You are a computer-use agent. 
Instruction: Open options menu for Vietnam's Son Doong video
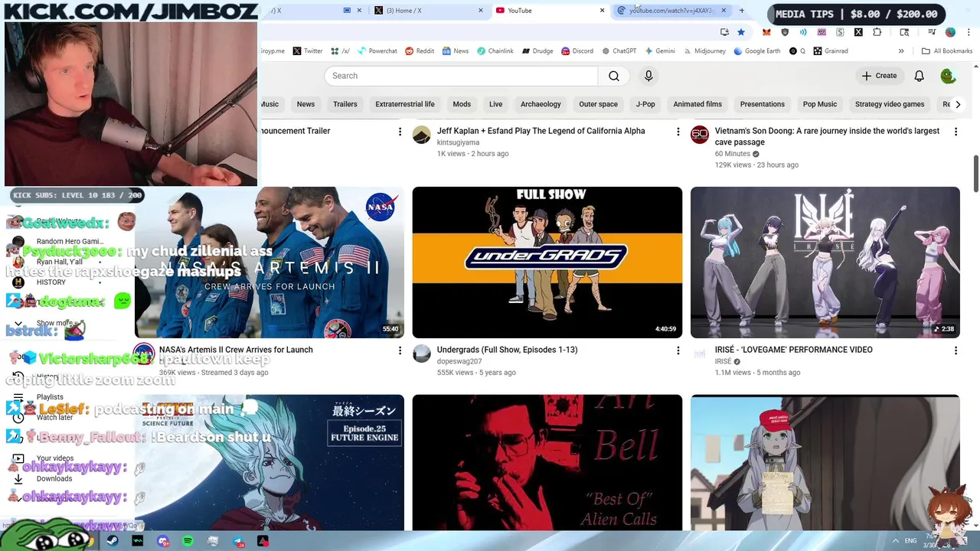(955, 132)
